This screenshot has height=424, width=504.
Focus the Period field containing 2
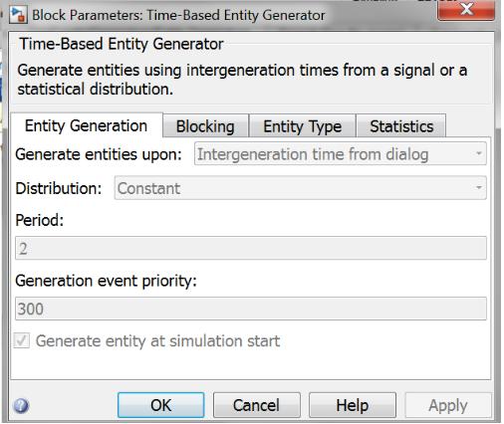coord(251,248)
